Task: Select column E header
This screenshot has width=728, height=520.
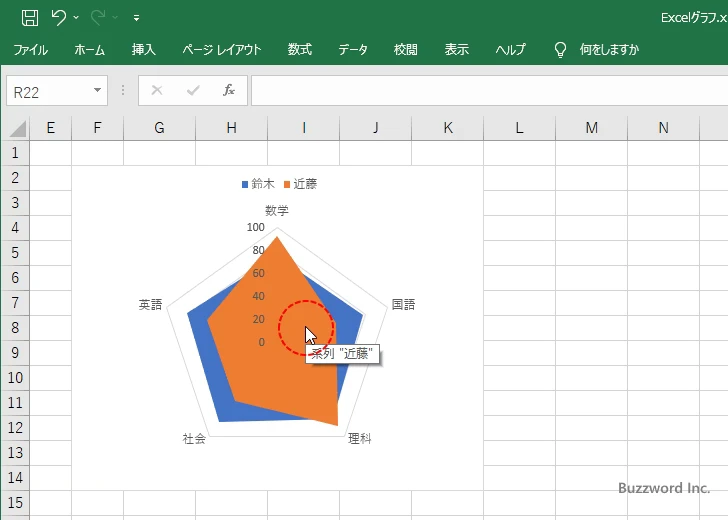Action: tap(51, 128)
